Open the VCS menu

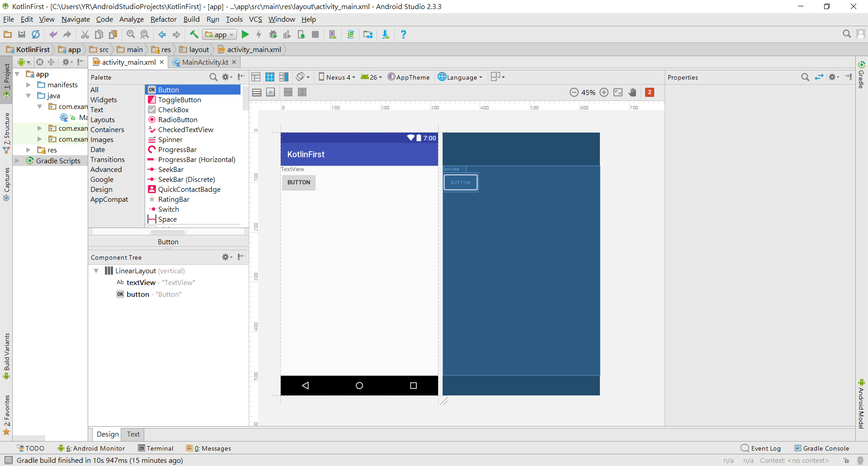(255, 19)
